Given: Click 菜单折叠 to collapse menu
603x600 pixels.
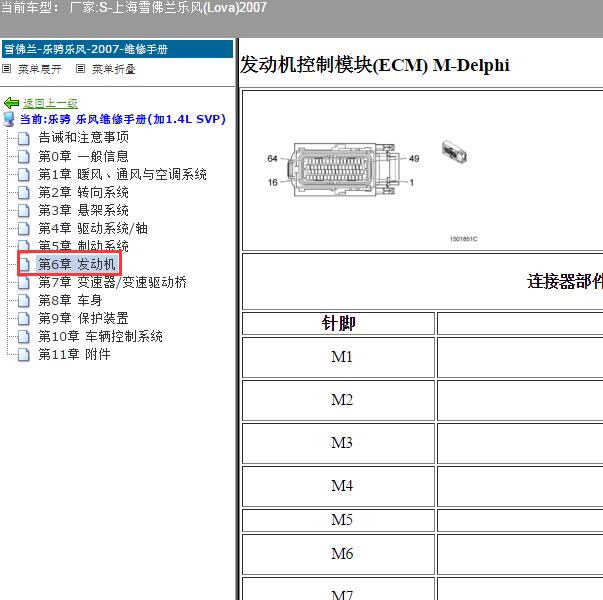Looking at the screenshot, I should (113, 69).
